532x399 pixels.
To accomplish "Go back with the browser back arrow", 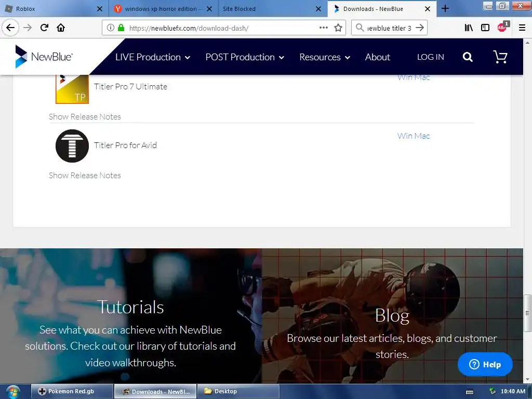I will coord(10,28).
